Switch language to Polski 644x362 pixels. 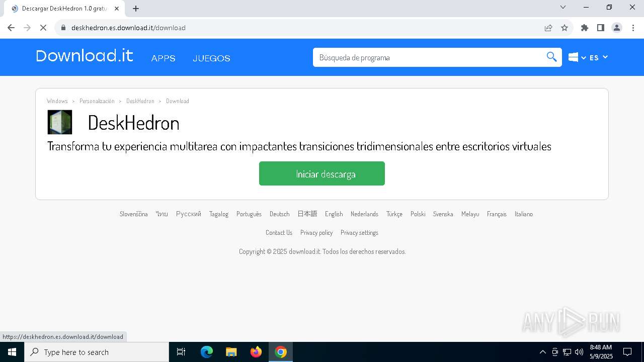418,214
